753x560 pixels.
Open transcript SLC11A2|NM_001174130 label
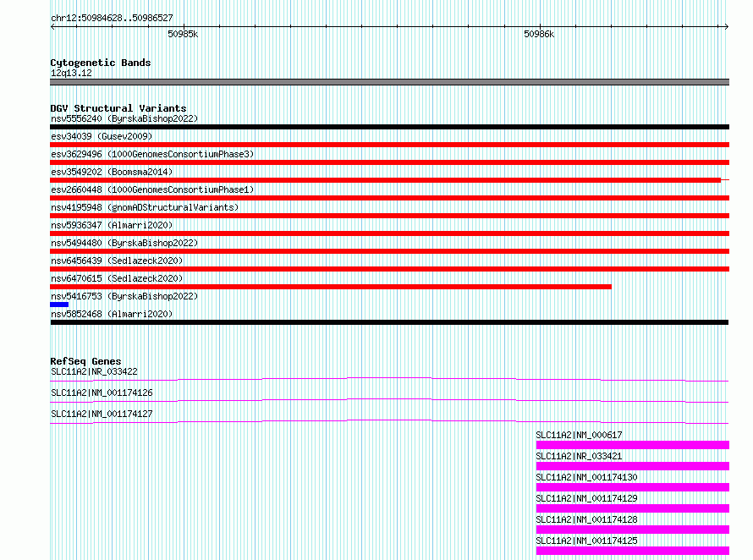[x=586, y=477]
